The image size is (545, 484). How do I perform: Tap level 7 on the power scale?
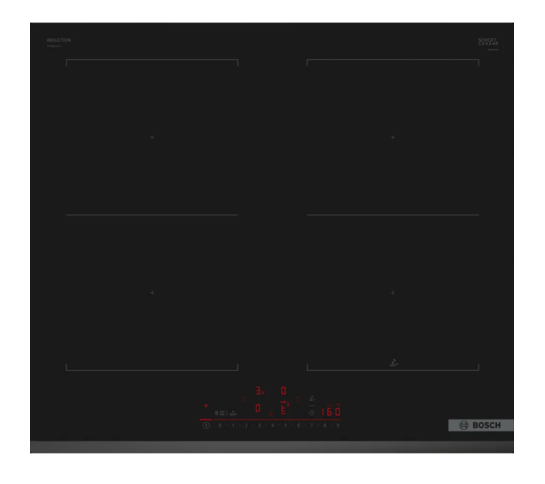[x=311, y=425]
